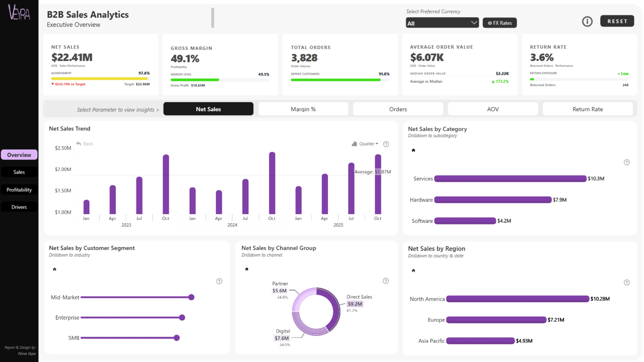Click the Return Exposure indicator bar
The width and height of the screenshot is (644, 362).
pos(579,79)
